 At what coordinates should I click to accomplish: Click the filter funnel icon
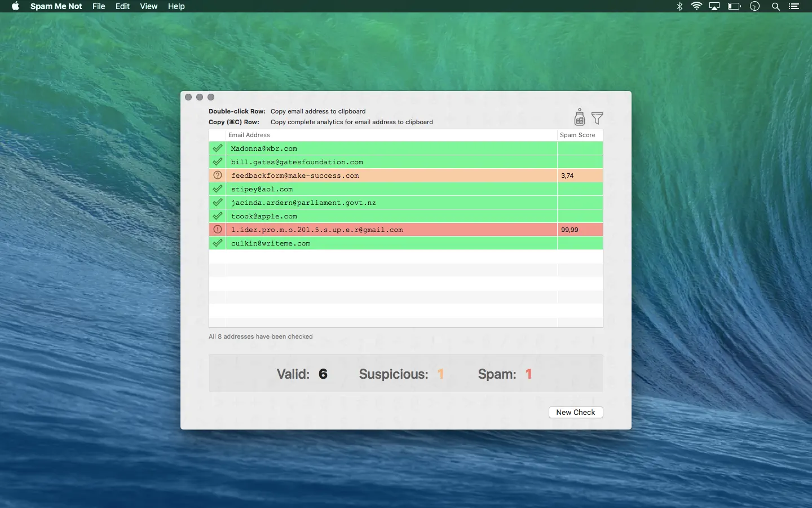coord(597,118)
